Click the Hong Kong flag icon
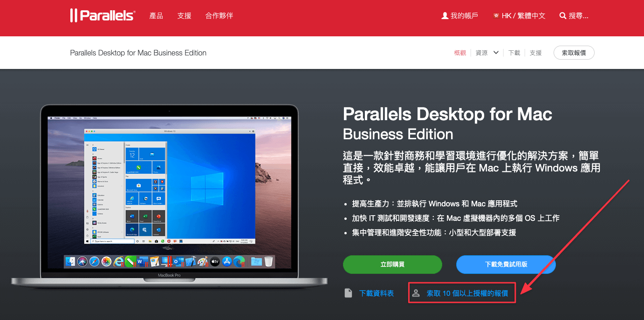Image resolution: width=644 pixels, height=320 pixels. pyautogui.click(x=496, y=16)
